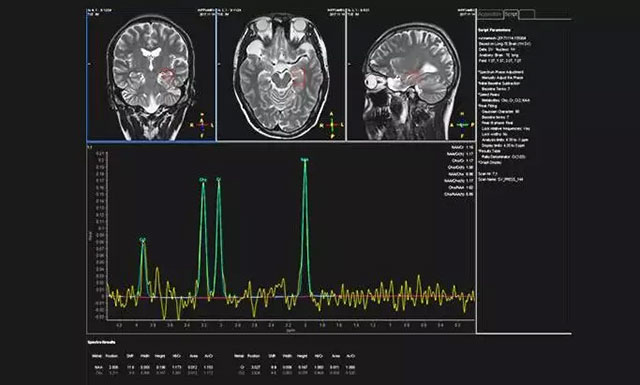
Task: Click the orientation cube in coronal view
Action: coord(202,125)
